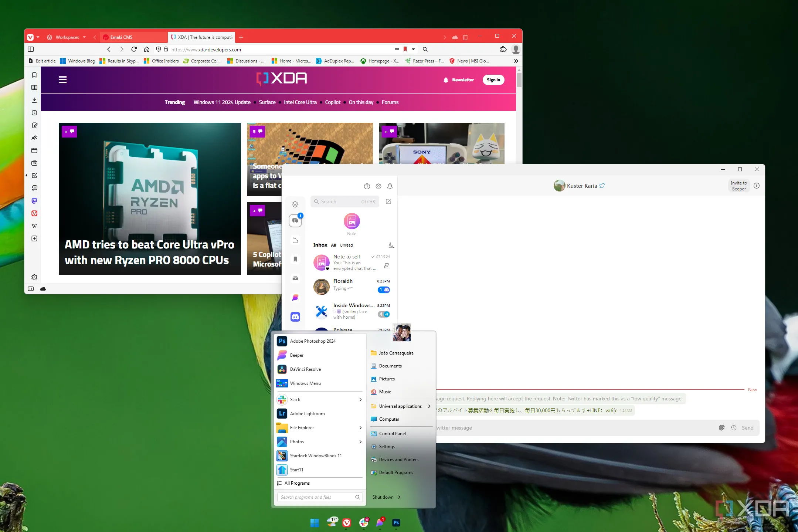Expand the address bar history dropdown arrow
The width and height of the screenshot is (798, 532).
pyautogui.click(x=413, y=49)
